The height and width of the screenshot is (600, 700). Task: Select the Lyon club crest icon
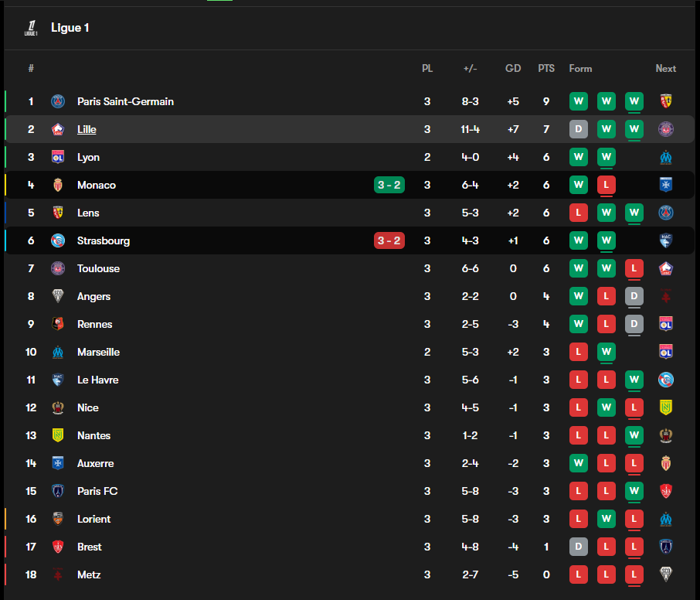tap(58, 157)
